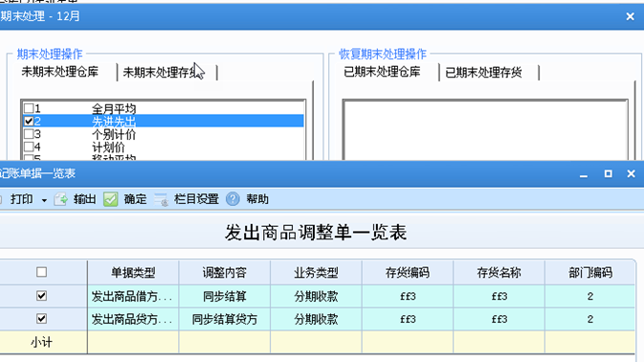
Task: Select the 先进先出 list row
Action: tap(164, 122)
